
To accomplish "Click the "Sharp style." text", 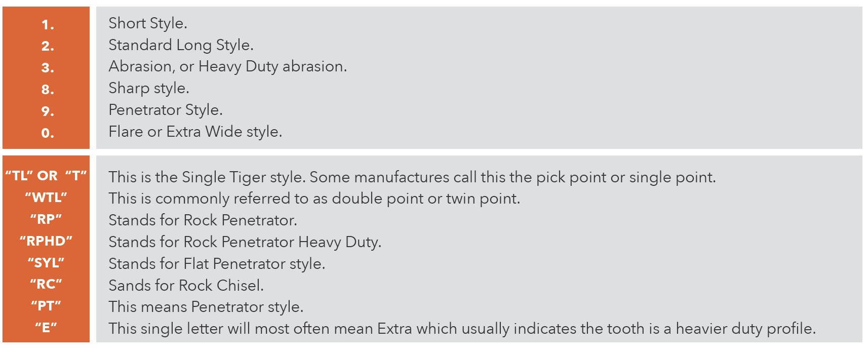I will pos(149,88).
